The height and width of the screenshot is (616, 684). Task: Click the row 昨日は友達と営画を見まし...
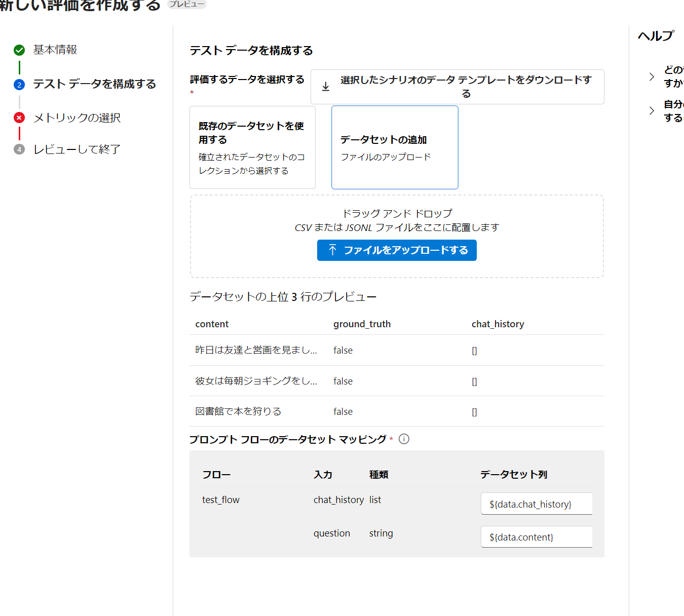click(x=397, y=350)
